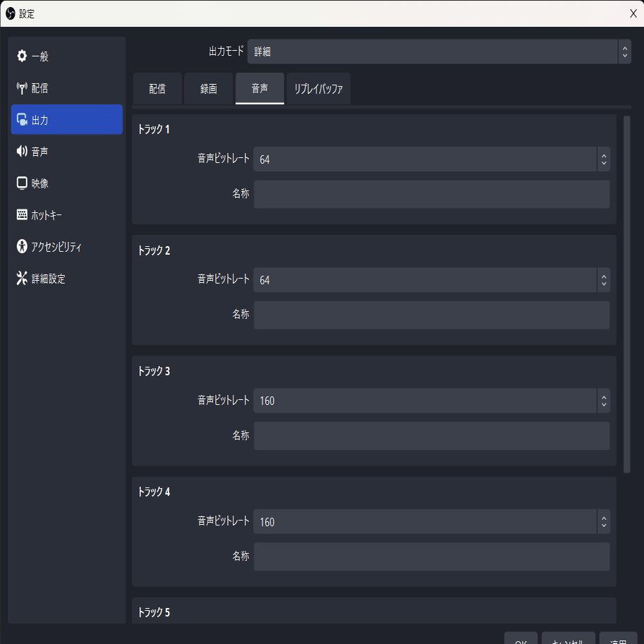
Task: Open the リプレイバッファ tab
Action: tap(318, 89)
